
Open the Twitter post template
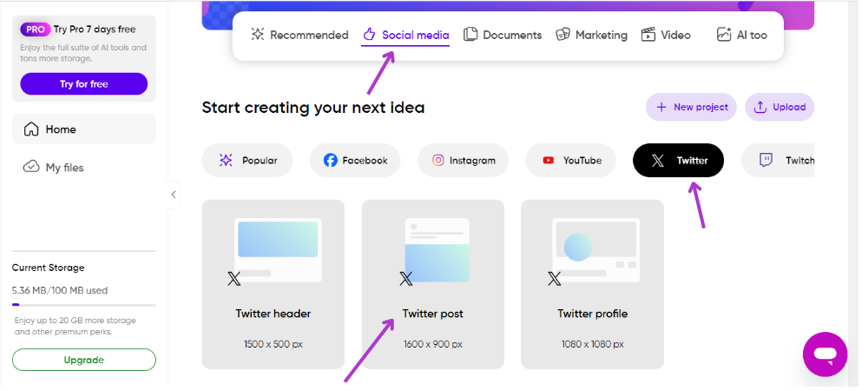click(x=433, y=285)
